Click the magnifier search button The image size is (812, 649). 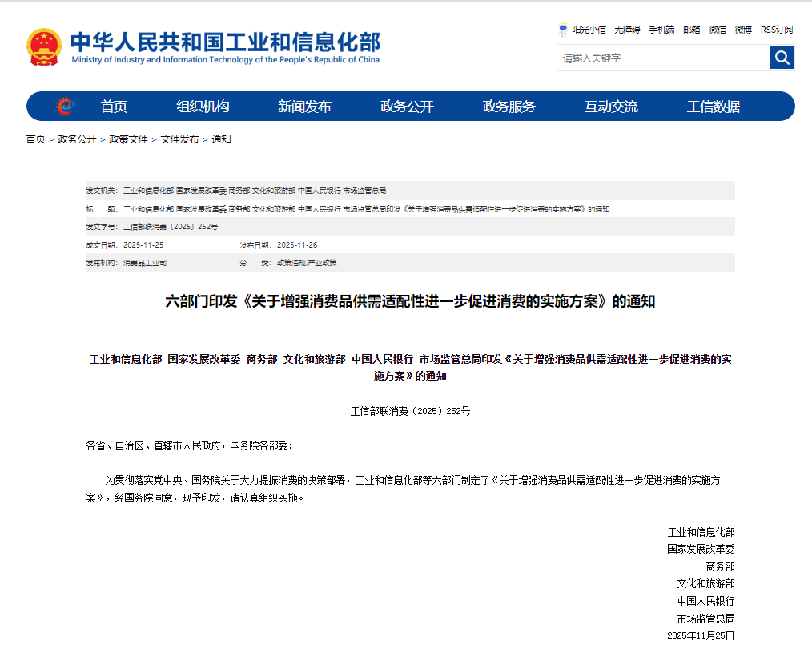click(782, 58)
